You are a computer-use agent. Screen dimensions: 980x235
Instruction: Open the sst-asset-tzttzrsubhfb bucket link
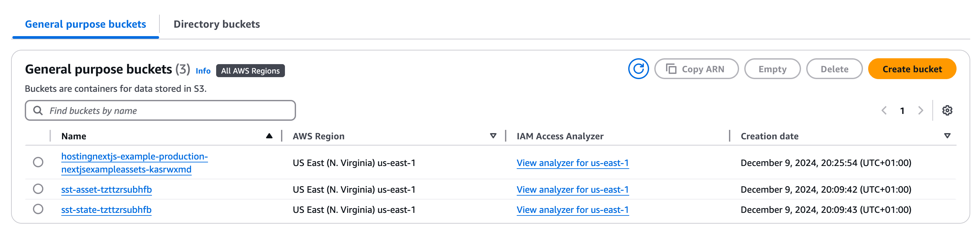pyautogui.click(x=107, y=189)
